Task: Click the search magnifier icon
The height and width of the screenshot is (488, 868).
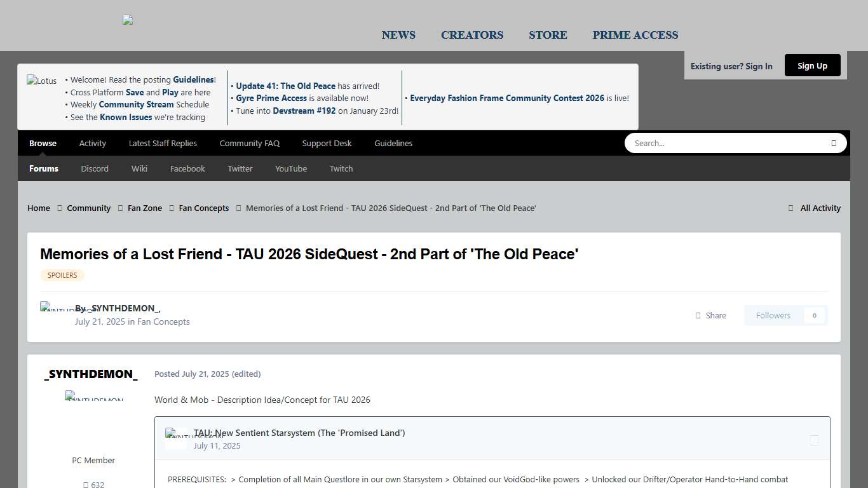Action: 833,143
